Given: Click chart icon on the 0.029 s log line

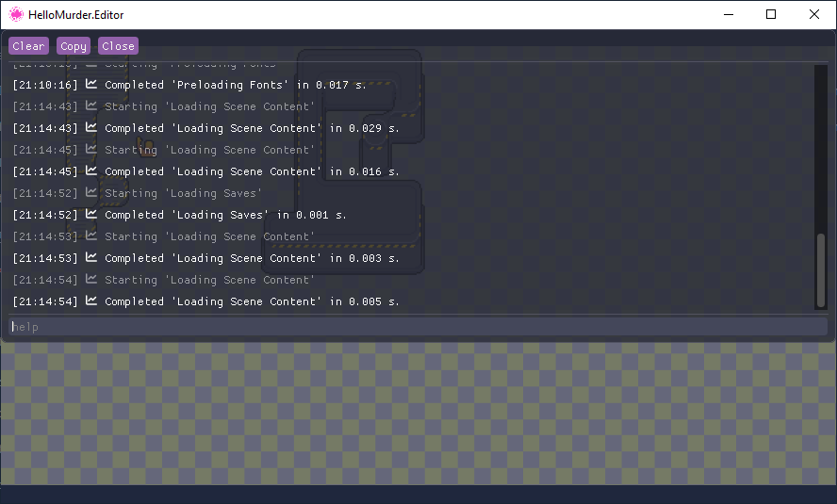Looking at the screenshot, I should pos(91,128).
